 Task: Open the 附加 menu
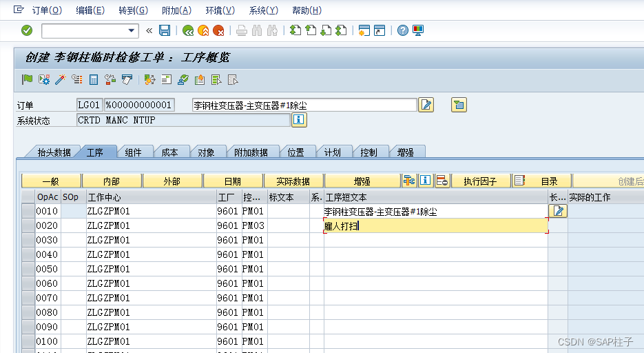click(176, 10)
